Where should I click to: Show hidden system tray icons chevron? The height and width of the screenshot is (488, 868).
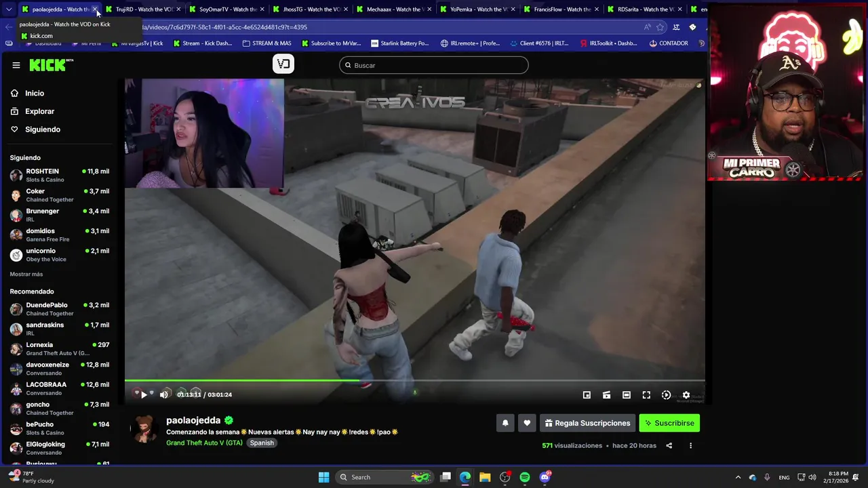point(738,477)
